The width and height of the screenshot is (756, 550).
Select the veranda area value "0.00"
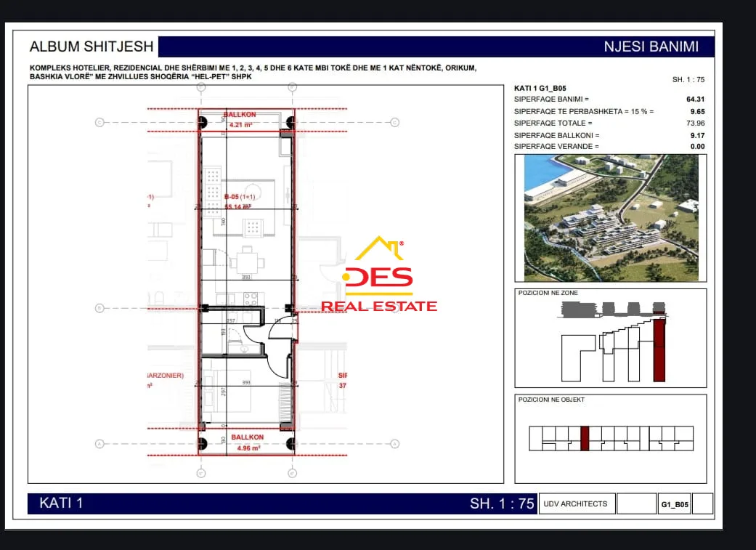[697, 146]
